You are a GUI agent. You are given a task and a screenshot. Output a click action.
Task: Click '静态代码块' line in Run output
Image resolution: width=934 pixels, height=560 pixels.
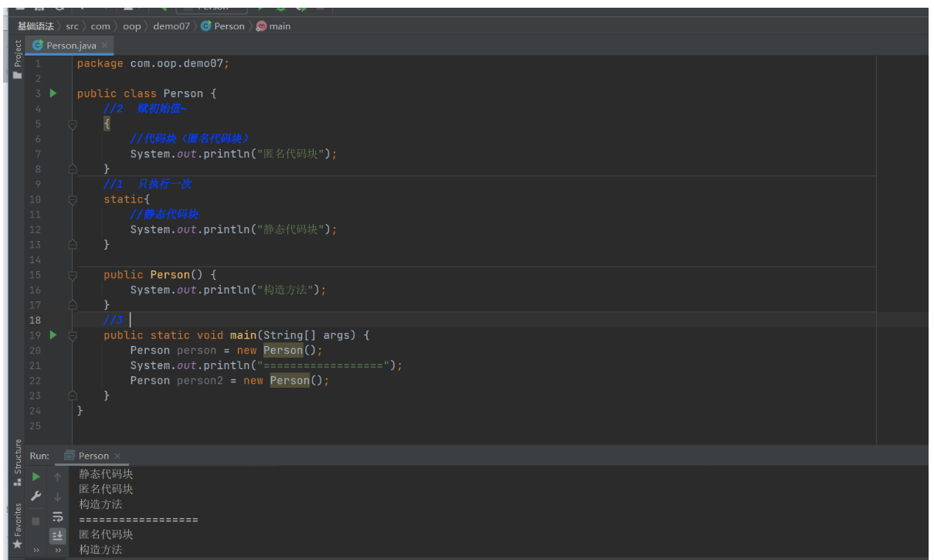coord(106,474)
